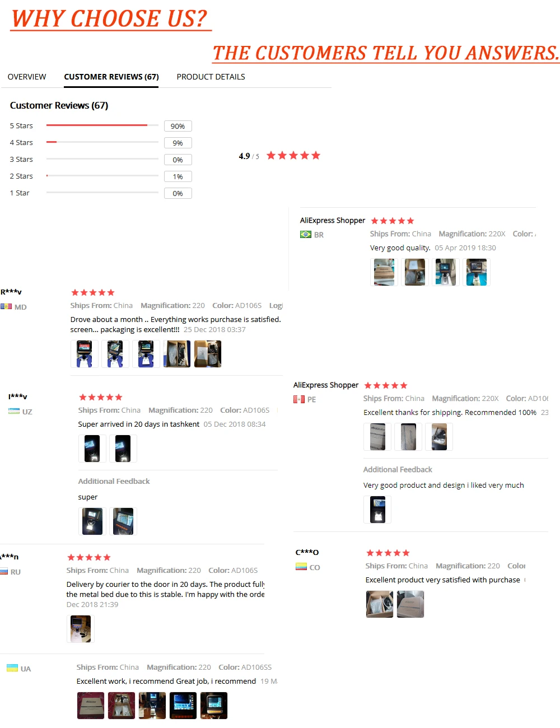Click the 90% five-star percentage box

178,126
